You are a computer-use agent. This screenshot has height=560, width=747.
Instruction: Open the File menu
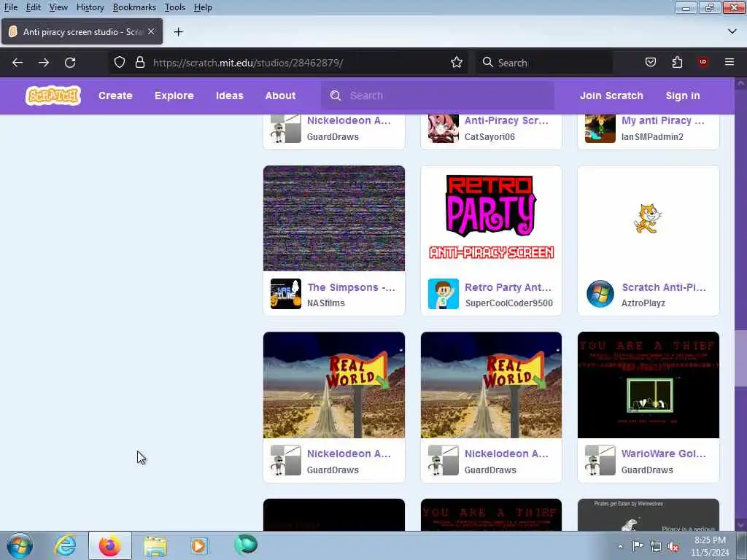(11, 7)
